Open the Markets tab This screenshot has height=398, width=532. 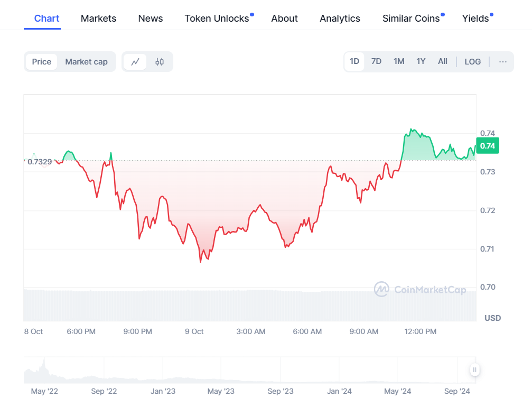98,18
